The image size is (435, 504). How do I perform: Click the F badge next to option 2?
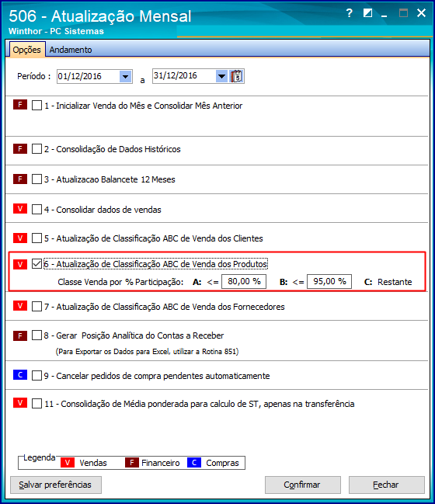point(20,149)
